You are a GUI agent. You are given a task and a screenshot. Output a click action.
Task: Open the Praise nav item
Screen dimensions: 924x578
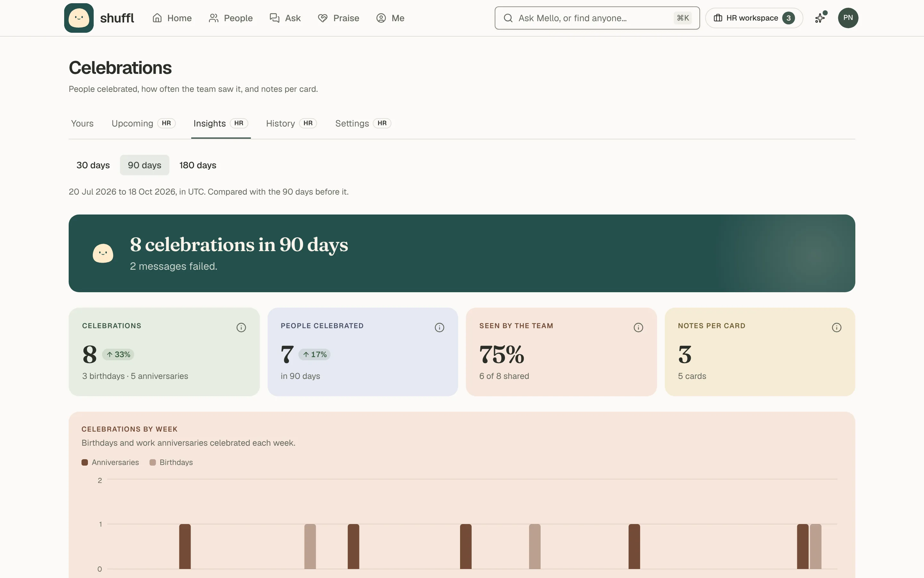pos(339,18)
